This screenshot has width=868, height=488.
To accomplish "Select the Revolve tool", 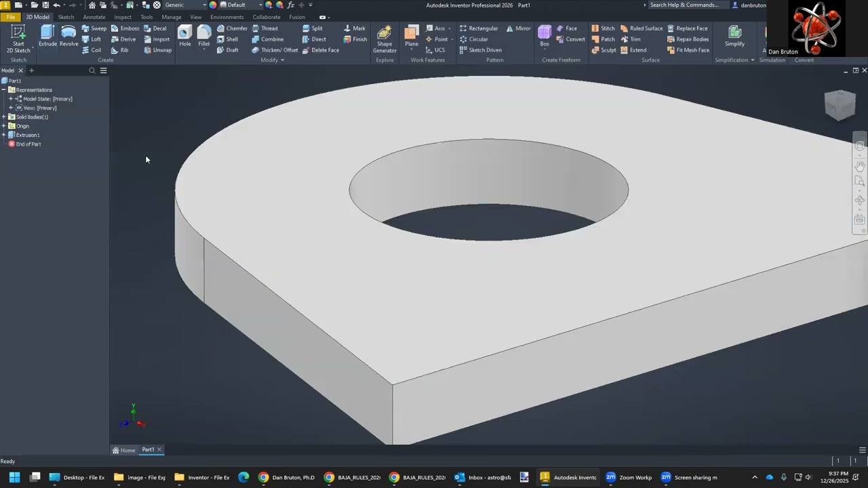I will point(68,37).
